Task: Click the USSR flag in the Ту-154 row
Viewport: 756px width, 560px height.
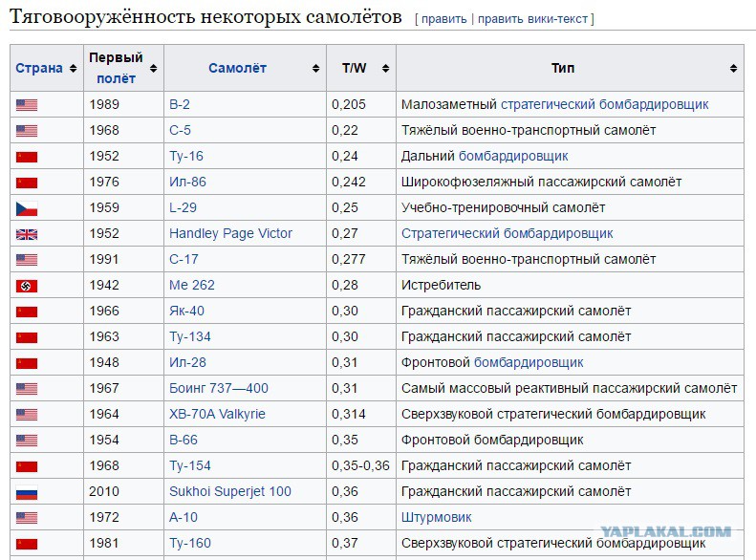Action: pos(27,466)
